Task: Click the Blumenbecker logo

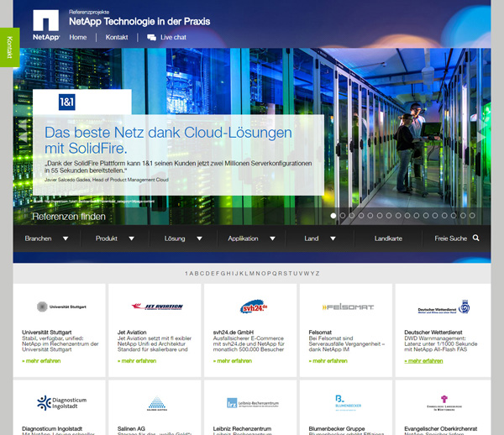Action: tap(348, 403)
